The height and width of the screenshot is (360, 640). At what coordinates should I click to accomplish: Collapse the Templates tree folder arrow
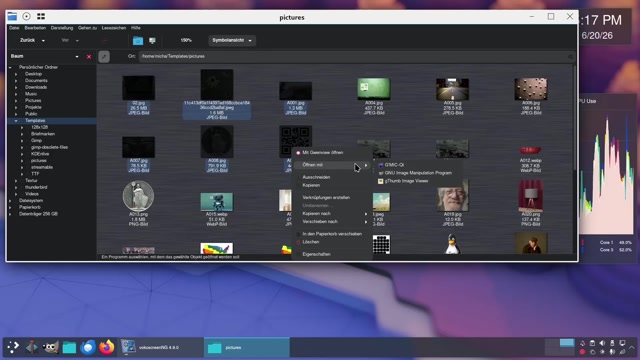16,121
